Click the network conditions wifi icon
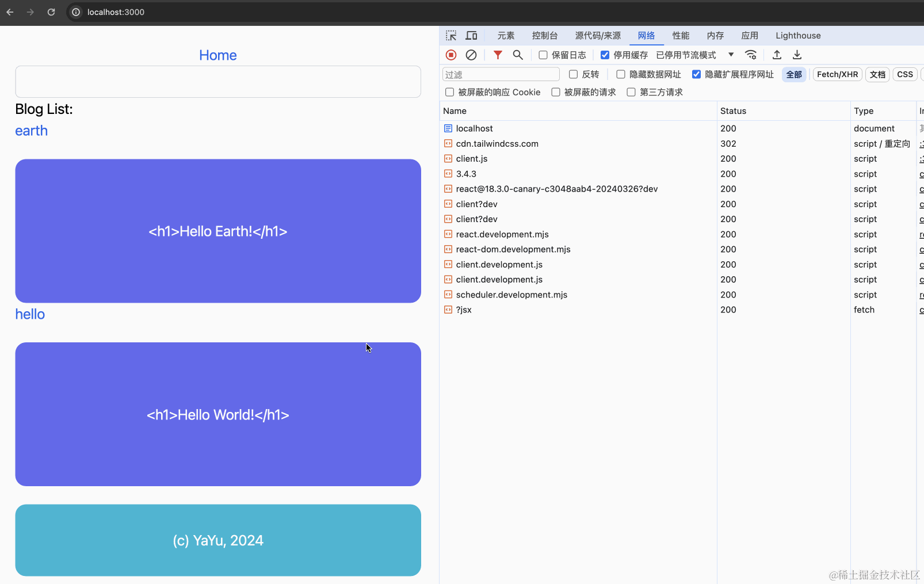The width and height of the screenshot is (924, 584). (751, 55)
